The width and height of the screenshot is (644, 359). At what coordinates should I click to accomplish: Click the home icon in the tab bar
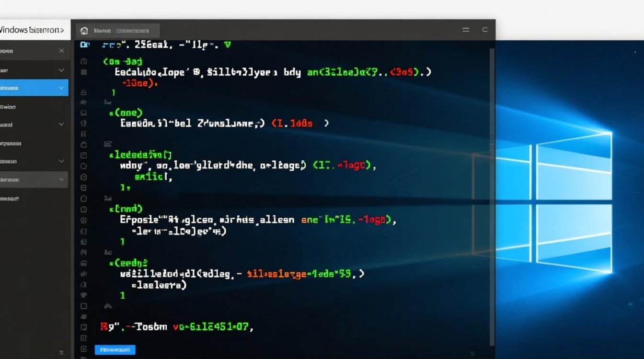pos(84,31)
